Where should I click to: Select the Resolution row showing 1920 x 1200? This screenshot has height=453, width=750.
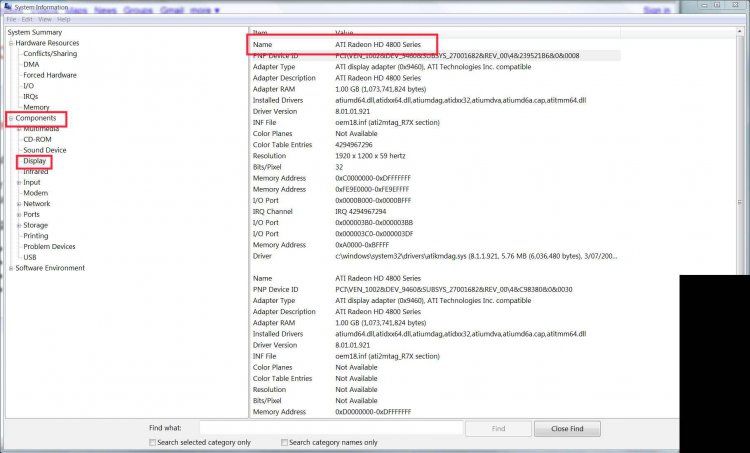pos(435,156)
